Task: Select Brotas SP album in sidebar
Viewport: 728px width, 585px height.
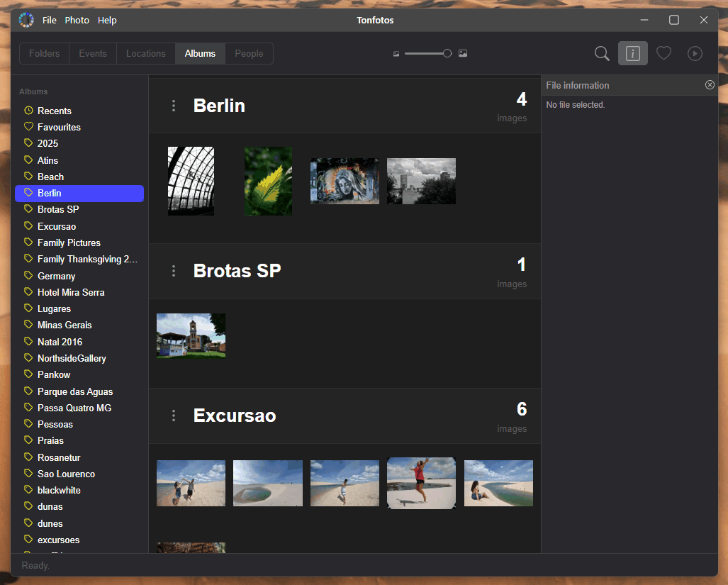Action: pyautogui.click(x=79, y=209)
